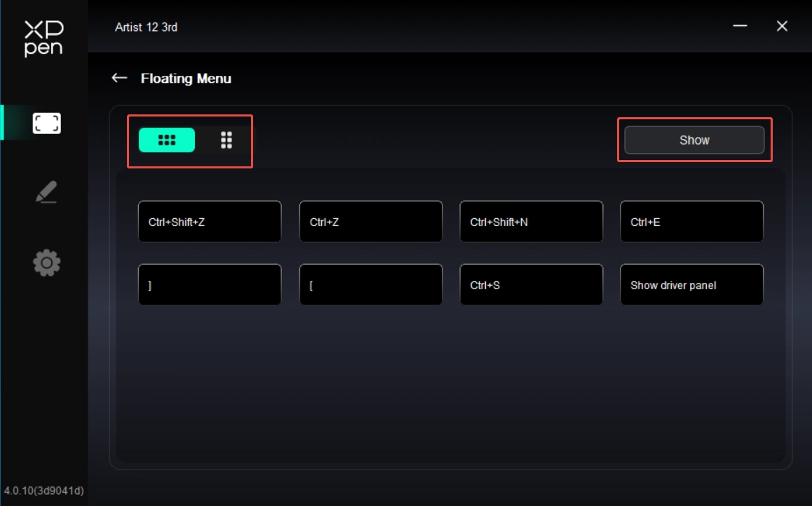Open the pen settings sidebar icon
Screen dimensions: 812x506
point(47,192)
